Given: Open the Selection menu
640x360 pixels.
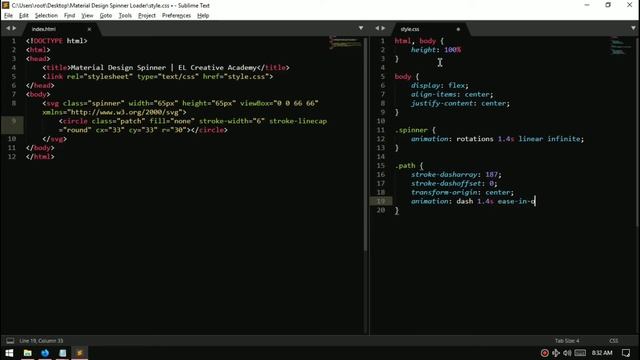Looking at the screenshot, I should 46,16.
